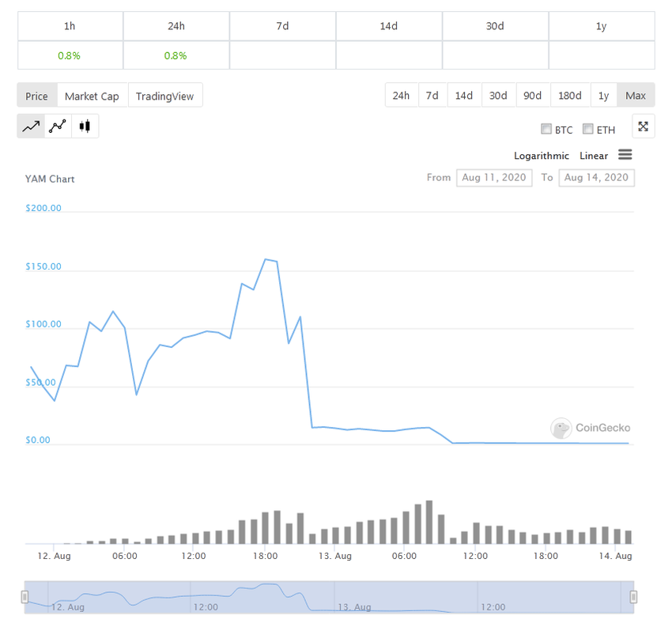
Task: Open the TradingView tab
Action: (165, 96)
